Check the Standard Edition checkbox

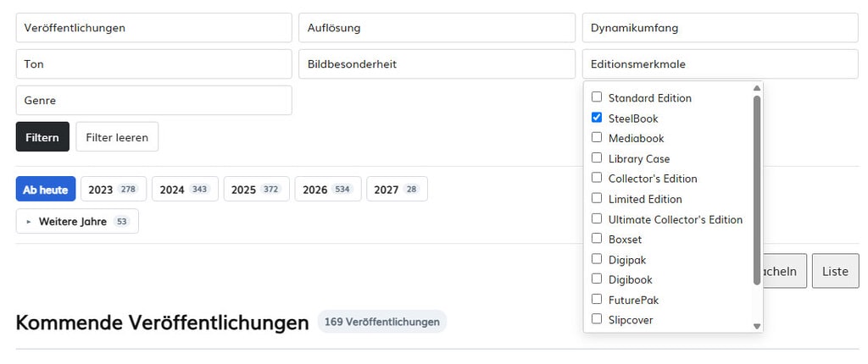pyautogui.click(x=596, y=97)
